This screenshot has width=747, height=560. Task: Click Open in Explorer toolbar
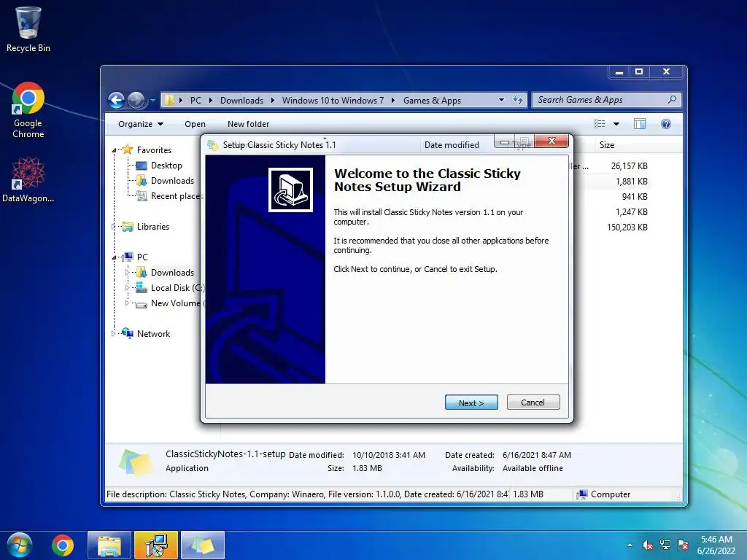tap(195, 124)
